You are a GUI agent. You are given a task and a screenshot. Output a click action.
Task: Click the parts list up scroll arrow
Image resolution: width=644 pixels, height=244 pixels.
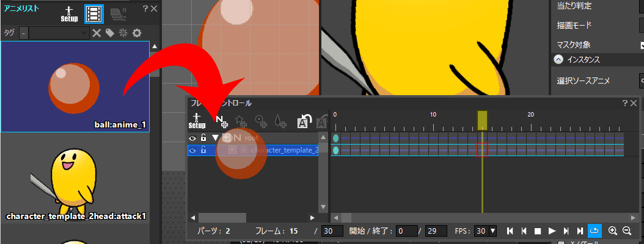click(x=323, y=137)
